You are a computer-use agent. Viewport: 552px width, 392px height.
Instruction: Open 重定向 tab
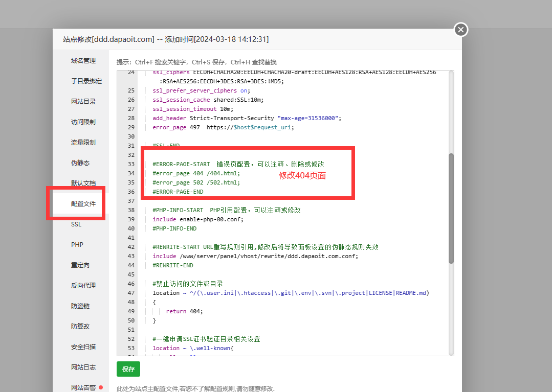80,265
